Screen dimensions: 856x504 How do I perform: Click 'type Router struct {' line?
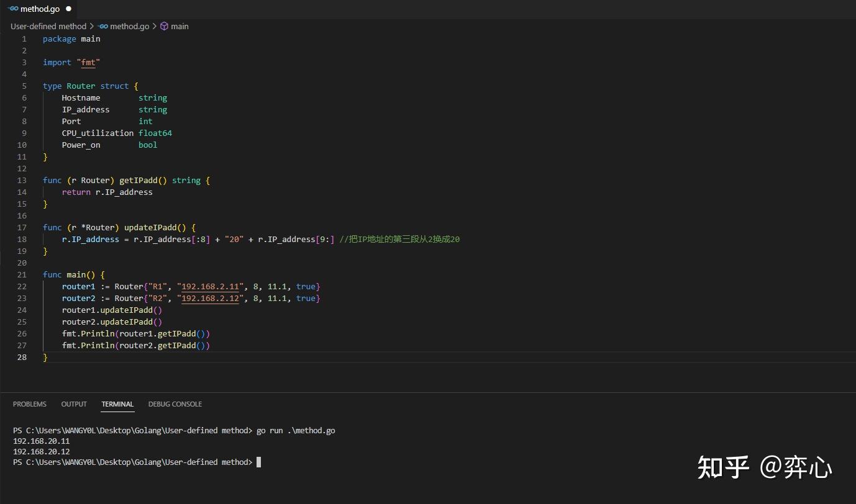click(x=91, y=86)
